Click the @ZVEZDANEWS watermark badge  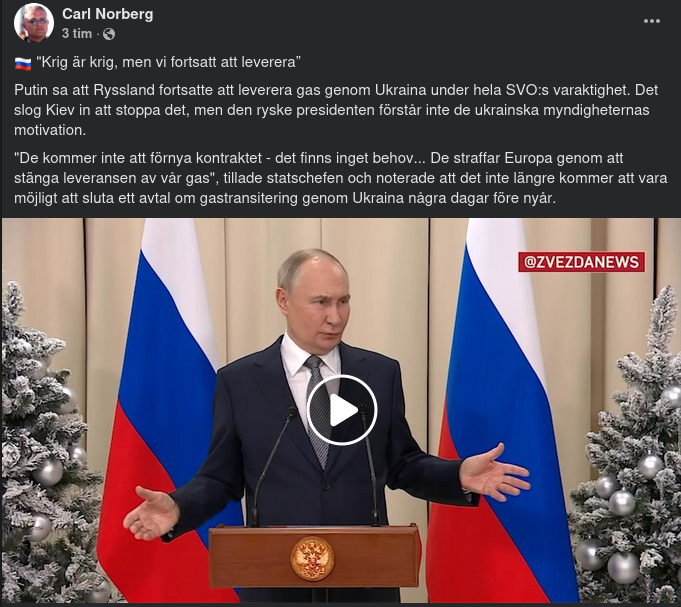581,262
